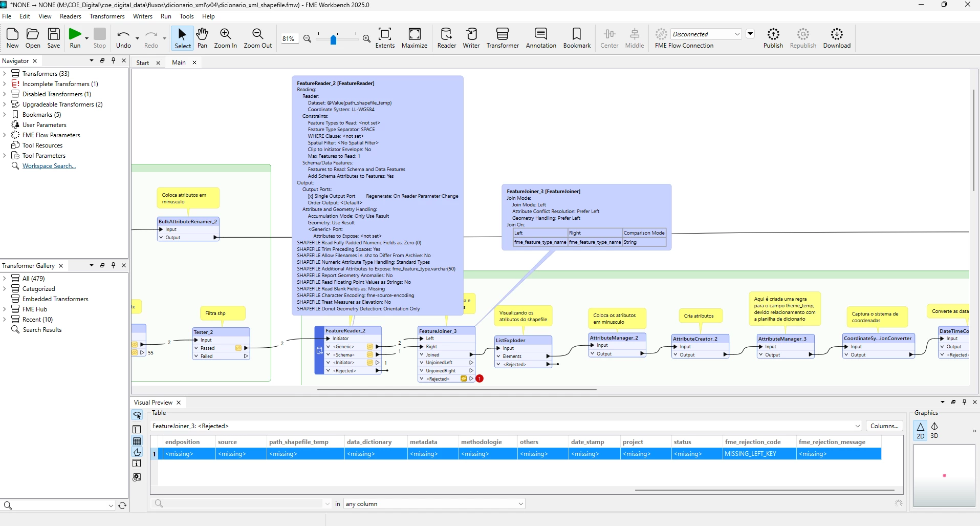Screen dimensions: 980x526
Task: Expand the Transformers (33) tree node
Action: [5, 74]
